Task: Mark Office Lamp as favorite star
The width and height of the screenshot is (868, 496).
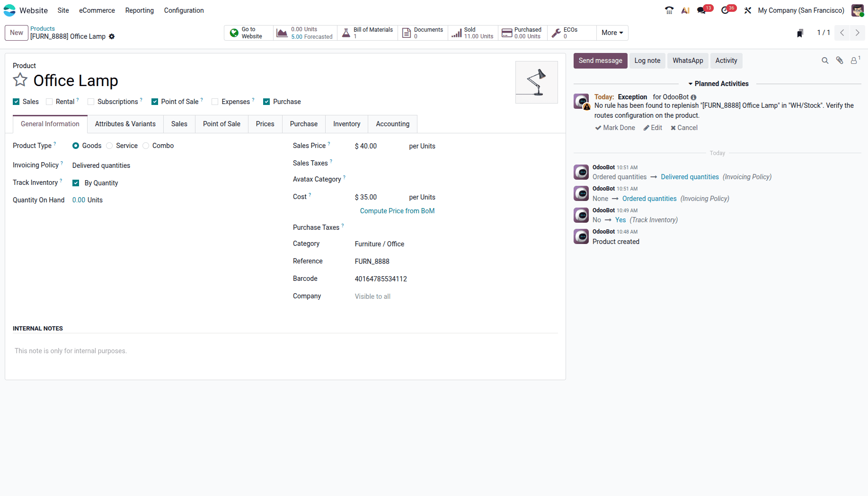Action: point(20,80)
